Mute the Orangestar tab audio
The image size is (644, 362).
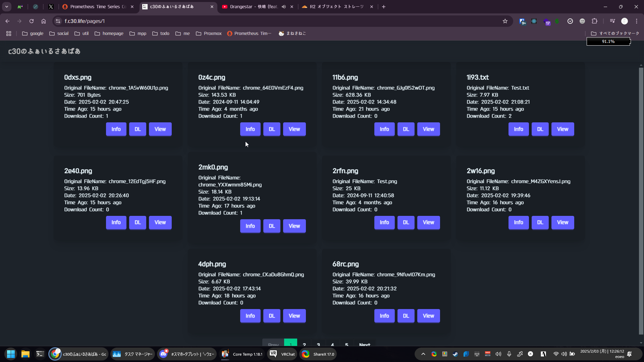pos(284,7)
